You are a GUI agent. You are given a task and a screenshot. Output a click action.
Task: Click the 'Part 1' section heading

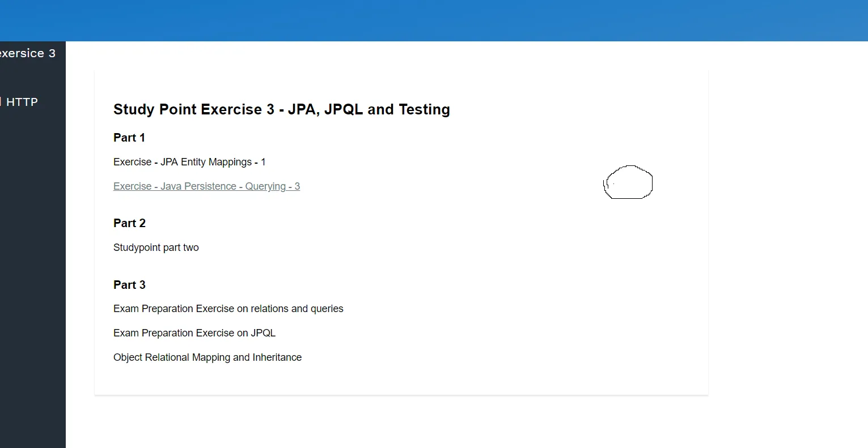point(129,138)
